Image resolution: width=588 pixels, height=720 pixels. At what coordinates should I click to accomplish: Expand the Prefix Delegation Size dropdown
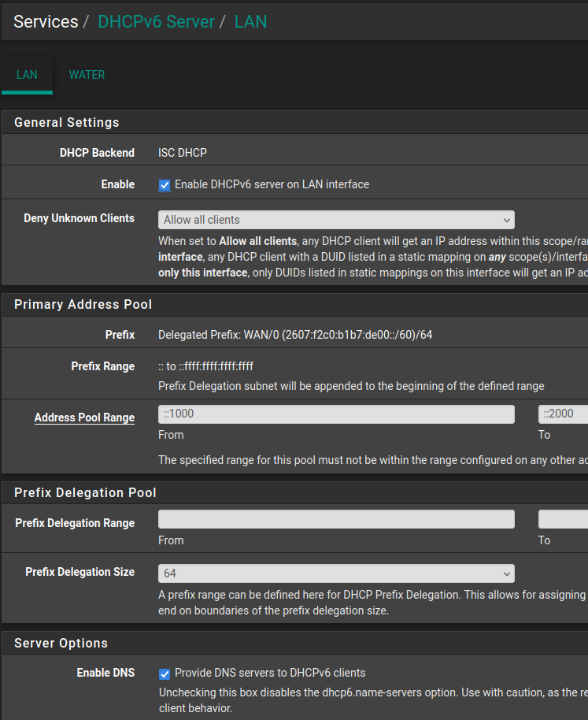tap(336, 573)
